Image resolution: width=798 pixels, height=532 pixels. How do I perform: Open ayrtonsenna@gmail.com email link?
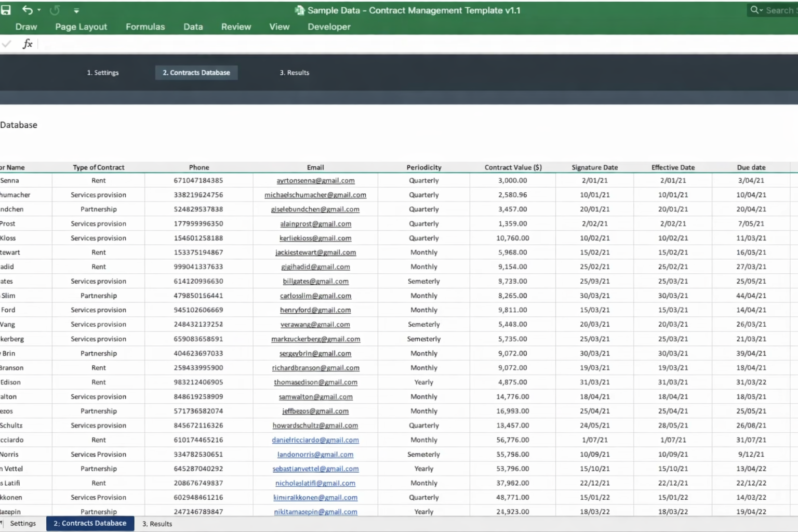pyautogui.click(x=315, y=180)
